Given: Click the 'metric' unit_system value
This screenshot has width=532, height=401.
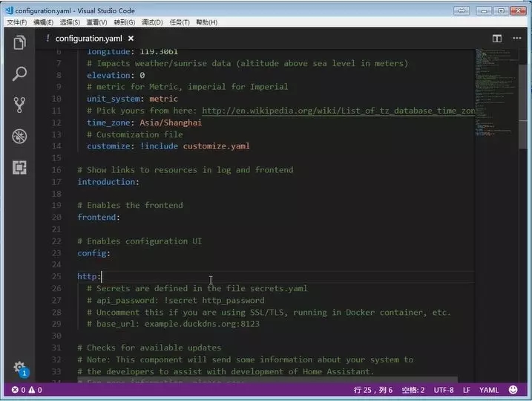Looking at the screenshot, I should coord(163,99).
